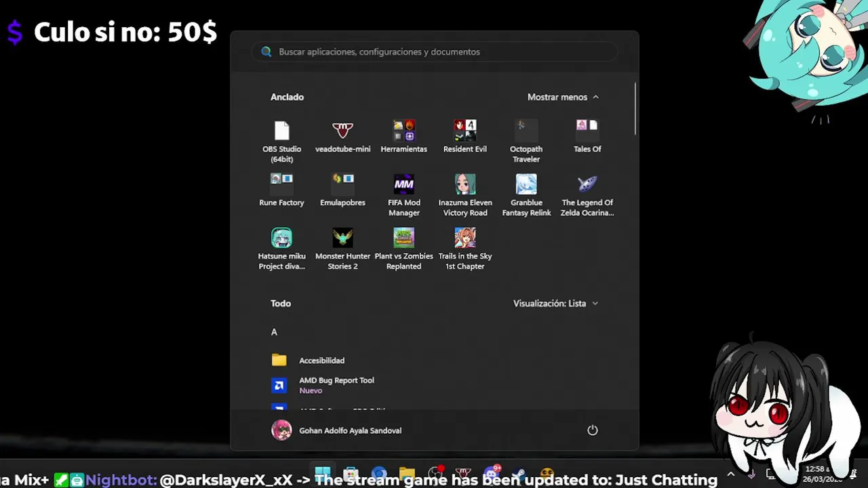Launch FIFA Mod Manager
Screen dimensions: 868x488
pos(403,195)
